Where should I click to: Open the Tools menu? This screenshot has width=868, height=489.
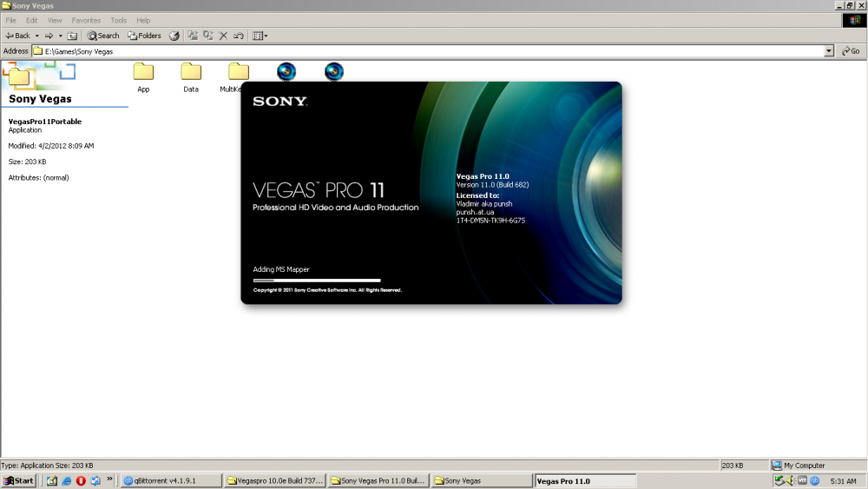(118, 20)
